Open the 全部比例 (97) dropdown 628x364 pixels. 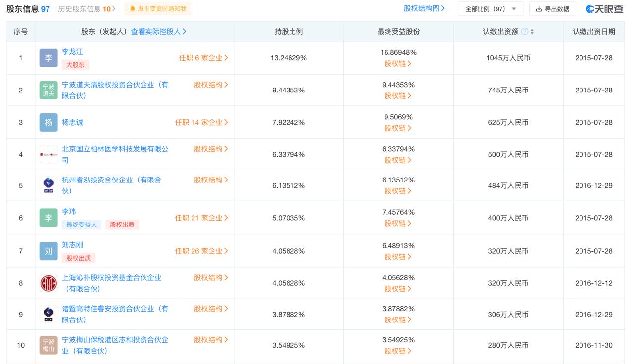[490, 8]
